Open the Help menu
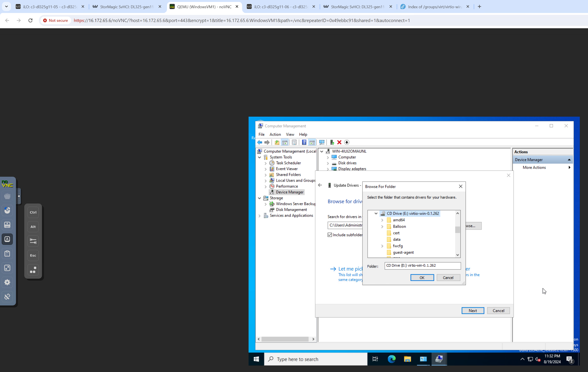588x372 pixels. click(x=303, y=134)
